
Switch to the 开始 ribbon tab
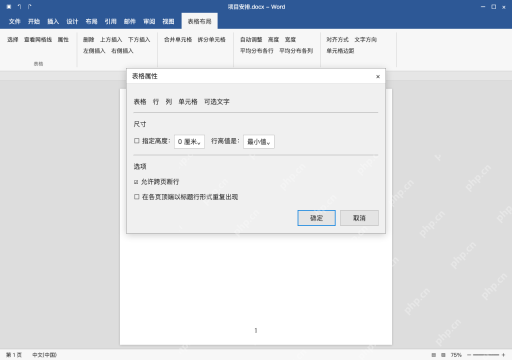point(34,22)
